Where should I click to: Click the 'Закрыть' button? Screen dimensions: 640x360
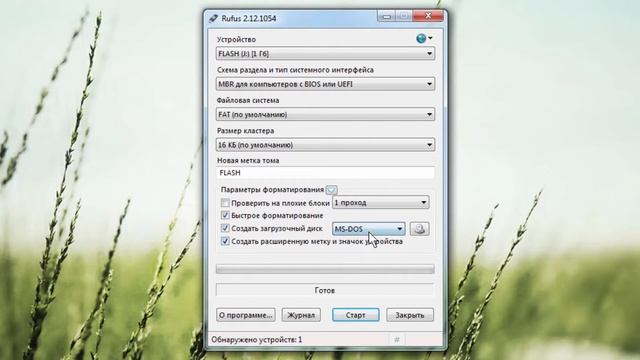point(410,315)
